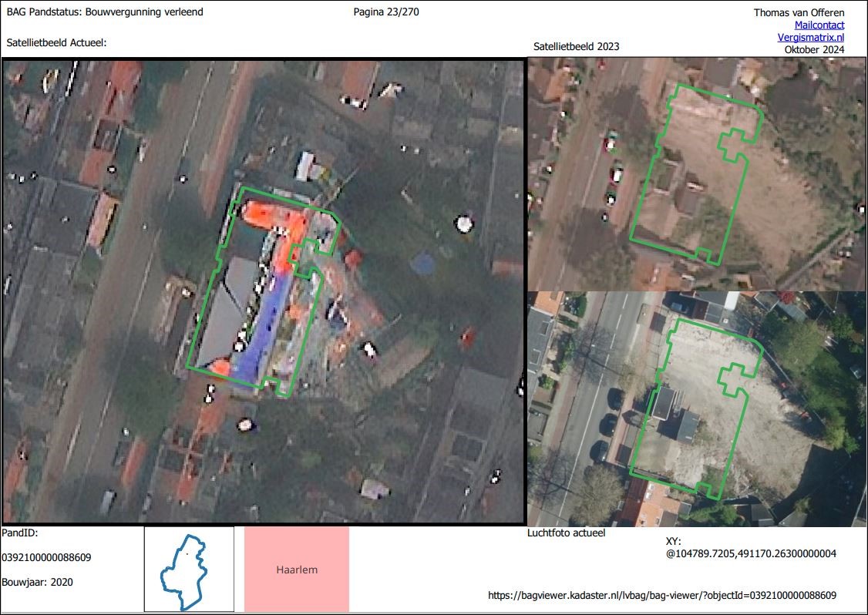Select the coordinates '@104789.7205,491170.26300000004'

(x=751, y=553)
